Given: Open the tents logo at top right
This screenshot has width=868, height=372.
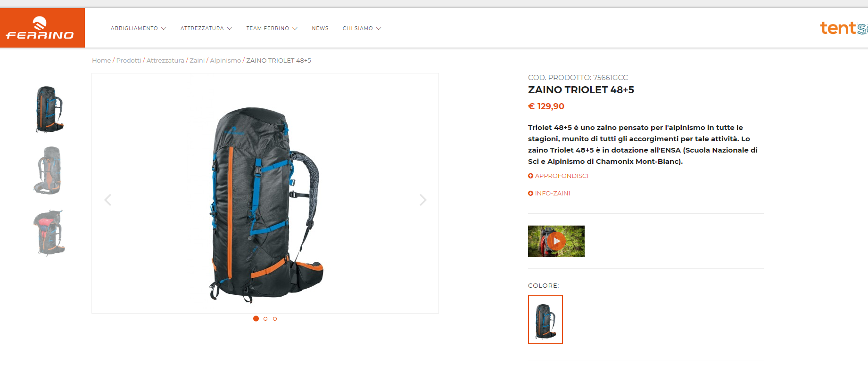Looking at the screenshot, I should coord(843,28).
